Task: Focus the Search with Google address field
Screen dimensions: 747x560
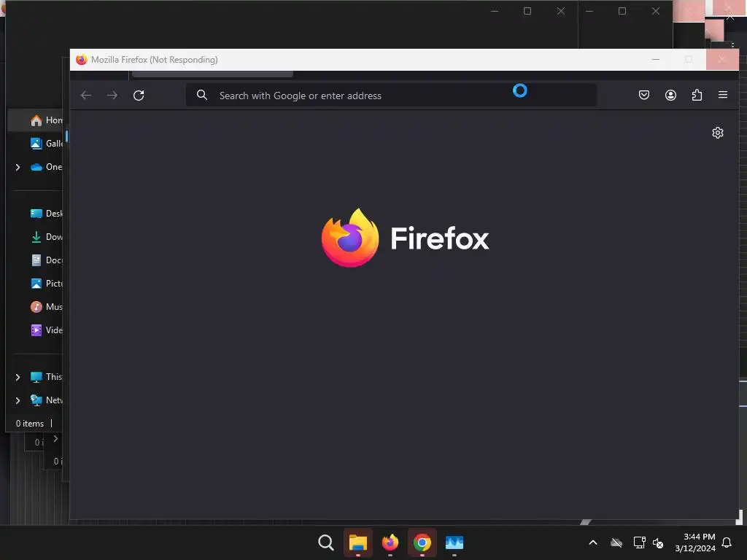Action: click(391, 96)
